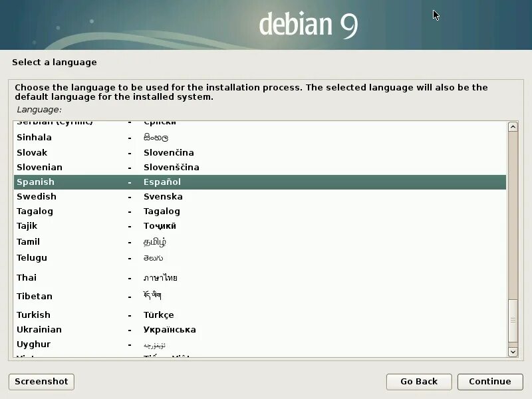Select Tamil language row

point(260,241)
